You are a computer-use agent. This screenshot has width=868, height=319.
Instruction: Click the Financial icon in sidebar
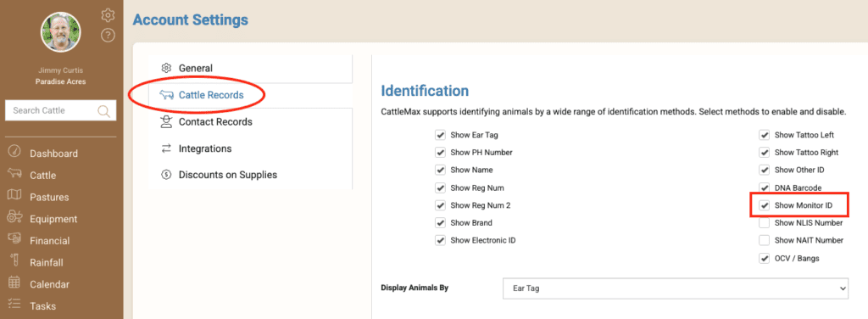[14, 239]
